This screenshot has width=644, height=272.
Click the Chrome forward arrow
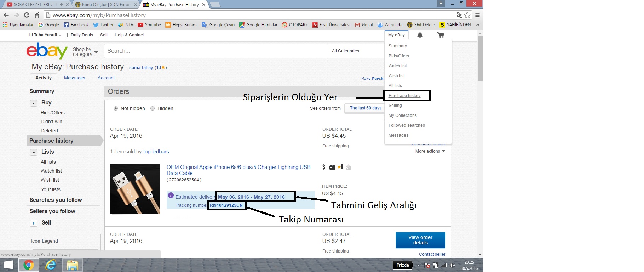(16, 15)
